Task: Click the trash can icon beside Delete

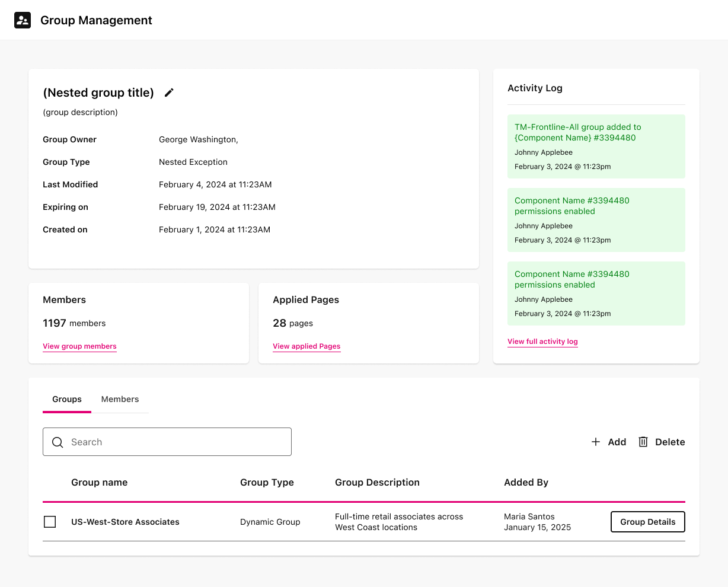Action: [643, 442]
